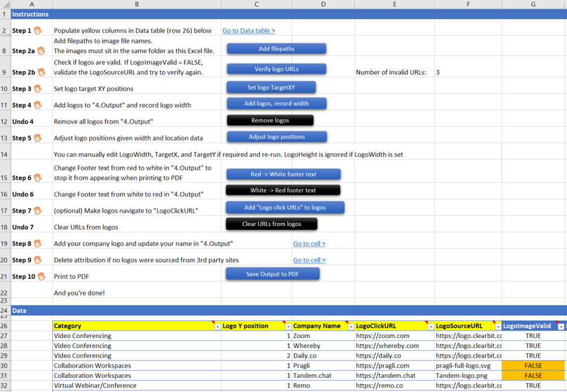Click Red -> White footer text button
Screen dimensions: 567x392
click(283, 174)
